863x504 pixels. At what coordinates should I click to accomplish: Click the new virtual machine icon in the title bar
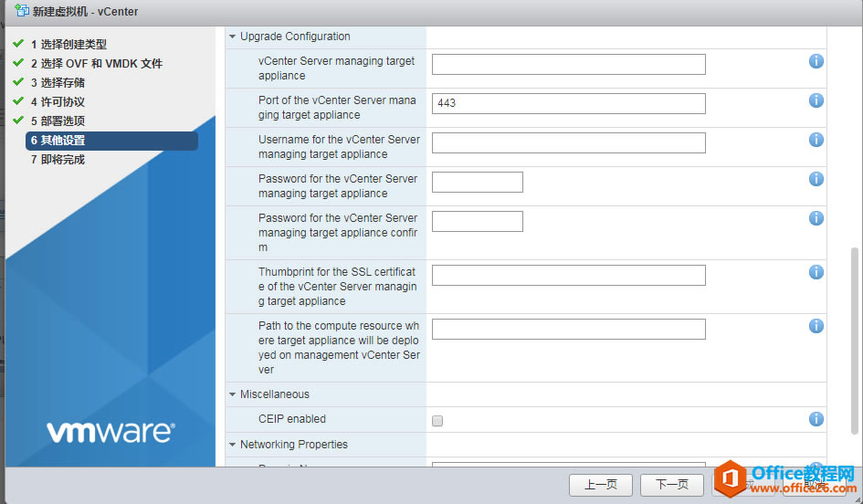pos(22,10)
